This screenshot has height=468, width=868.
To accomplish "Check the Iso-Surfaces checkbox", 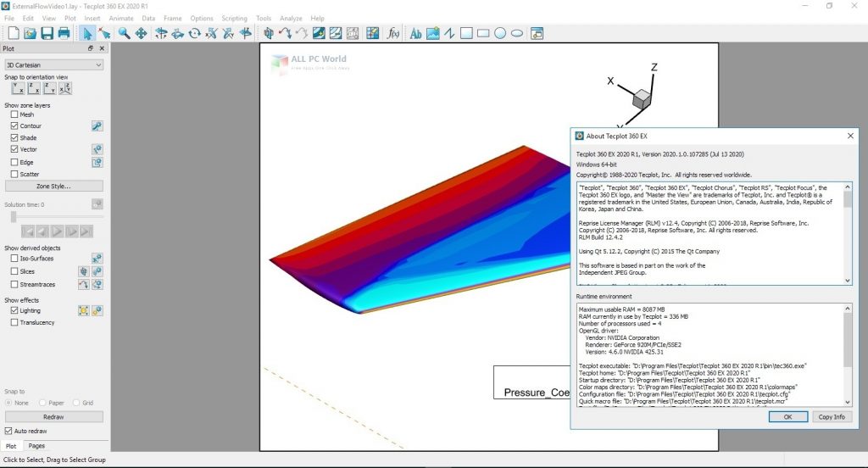I will click(14, 258).
